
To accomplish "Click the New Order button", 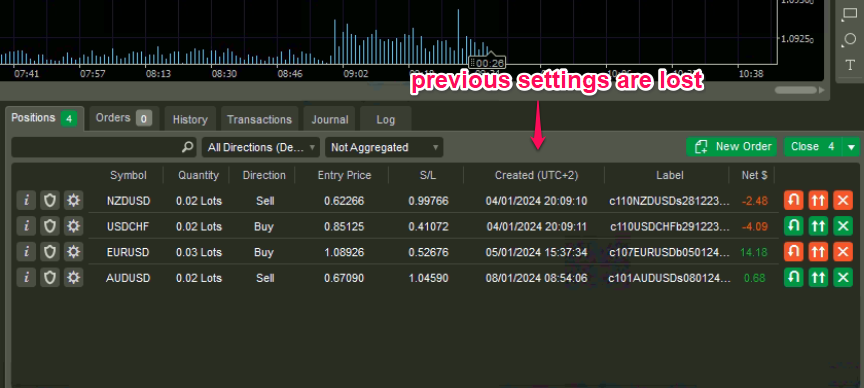I will click(x=732, y=147).
